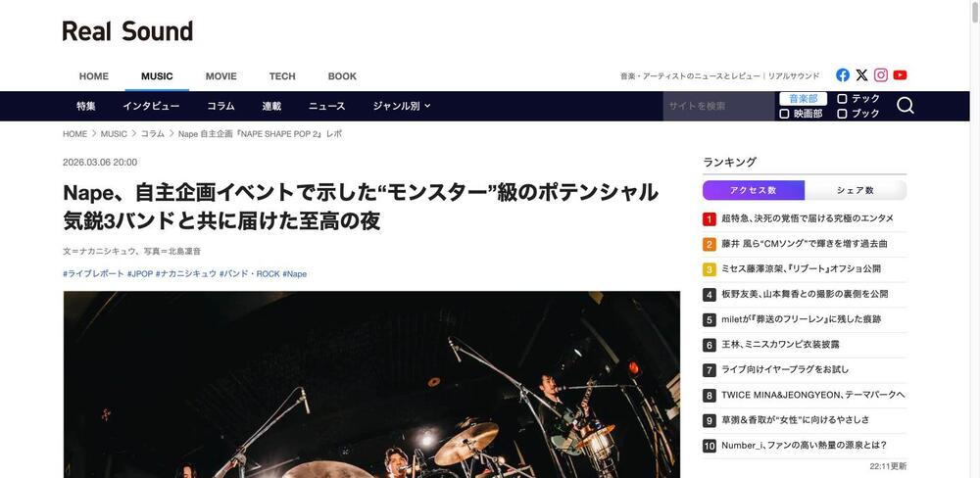The image size is (980, 478).
Task: Click the page vertical scrollbar
Action: pyautogui.click(x=975, y=239)
